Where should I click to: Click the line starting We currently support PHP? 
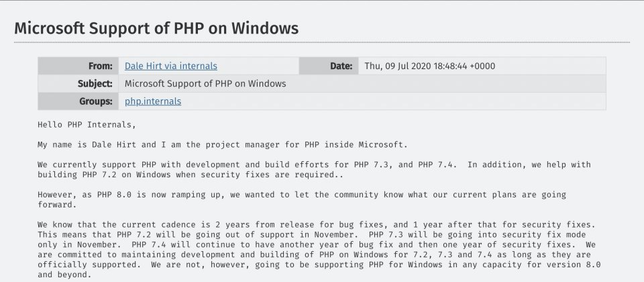[x=314, y=164]
